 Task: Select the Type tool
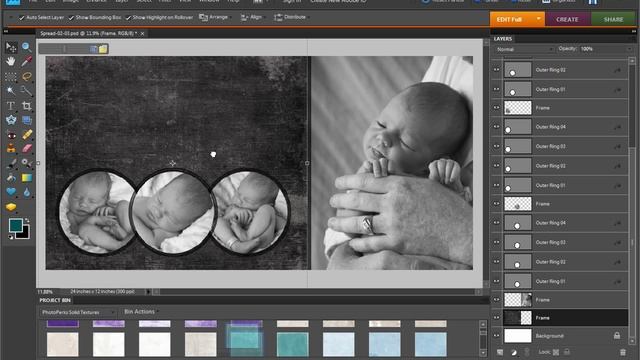pyautogui.click(x=11, y=106)
